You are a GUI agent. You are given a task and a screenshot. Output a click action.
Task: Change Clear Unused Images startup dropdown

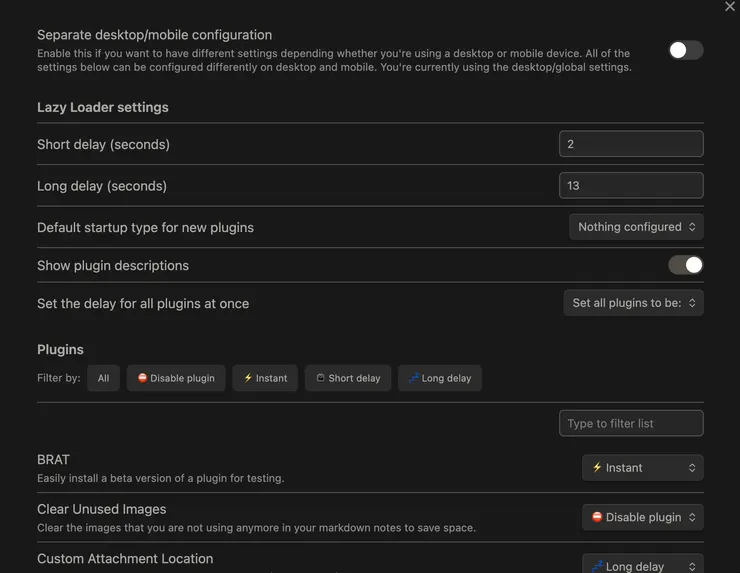point(642,517)
